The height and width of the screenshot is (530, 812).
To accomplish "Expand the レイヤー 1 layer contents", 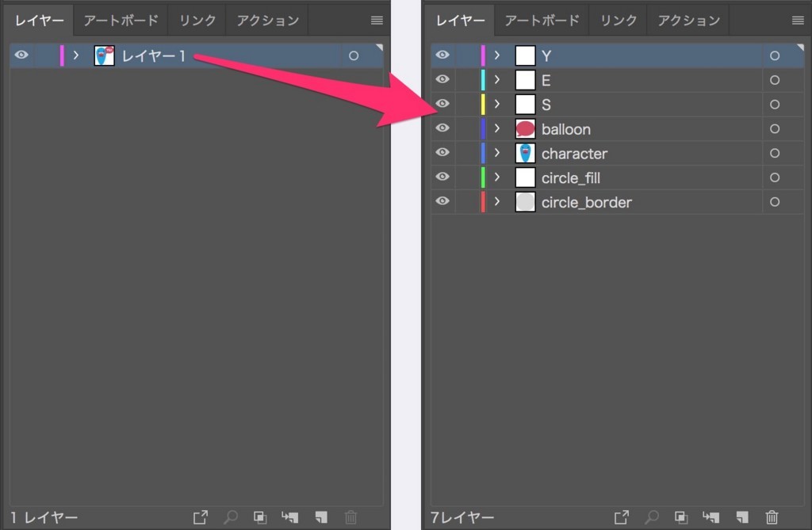I will point(76,55).
